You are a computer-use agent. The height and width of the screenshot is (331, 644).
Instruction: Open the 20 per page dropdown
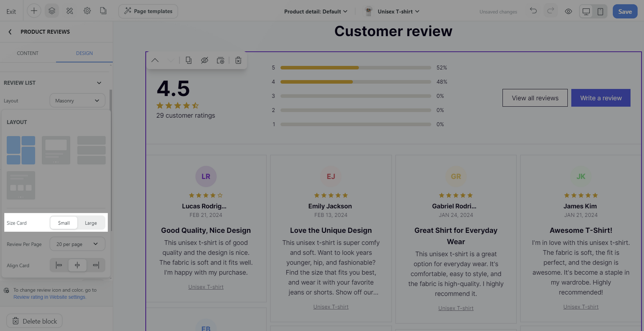(x=77, y=244)
